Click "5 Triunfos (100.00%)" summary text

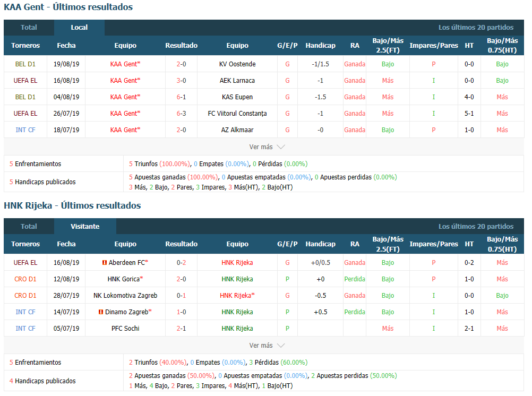pyautogui.click(x=159, y=164)
